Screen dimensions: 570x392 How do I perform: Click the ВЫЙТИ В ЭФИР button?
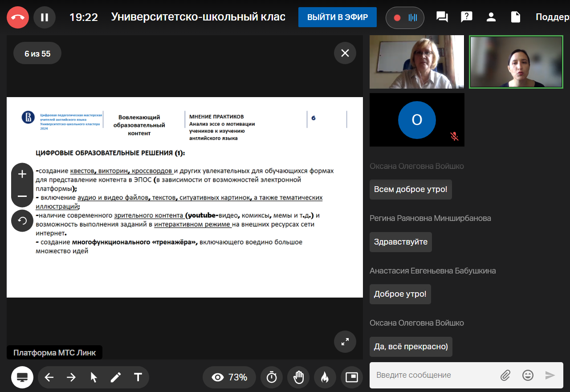pyautogui.click(x=337, y=17)
